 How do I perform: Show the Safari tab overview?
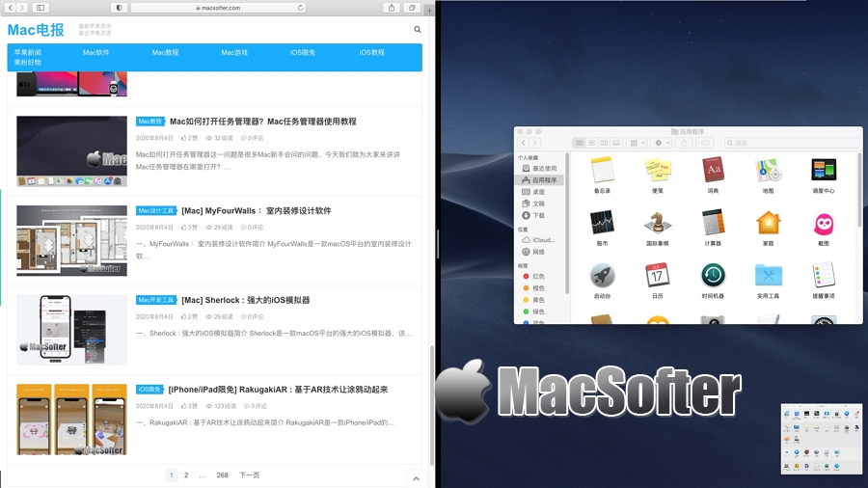coord(412,8)
